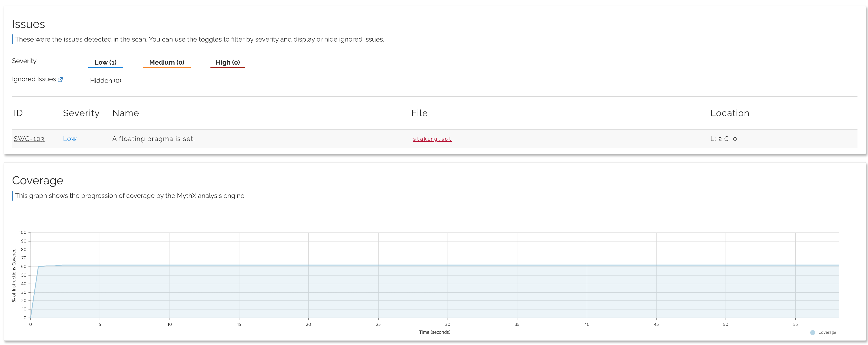The height and width of the screenshot is (345, 868).
Task: Click the coverage graph's initial rising line
Action: pyautogui.click(x=34, y=292)
